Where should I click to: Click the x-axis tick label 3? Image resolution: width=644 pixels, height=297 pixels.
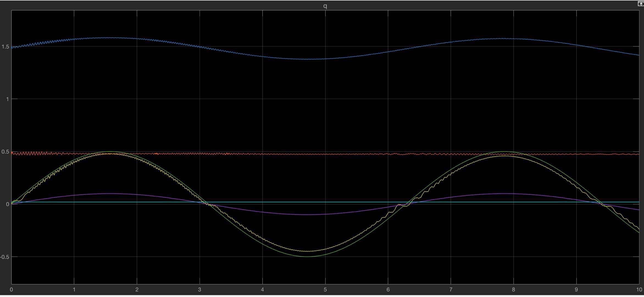200,290
